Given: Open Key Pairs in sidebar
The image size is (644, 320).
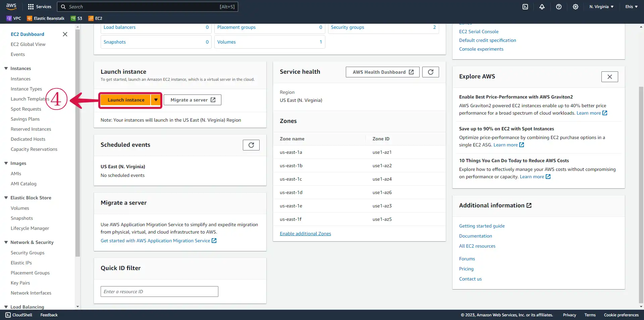Looking at the screenshot, I should coord(20,283).
